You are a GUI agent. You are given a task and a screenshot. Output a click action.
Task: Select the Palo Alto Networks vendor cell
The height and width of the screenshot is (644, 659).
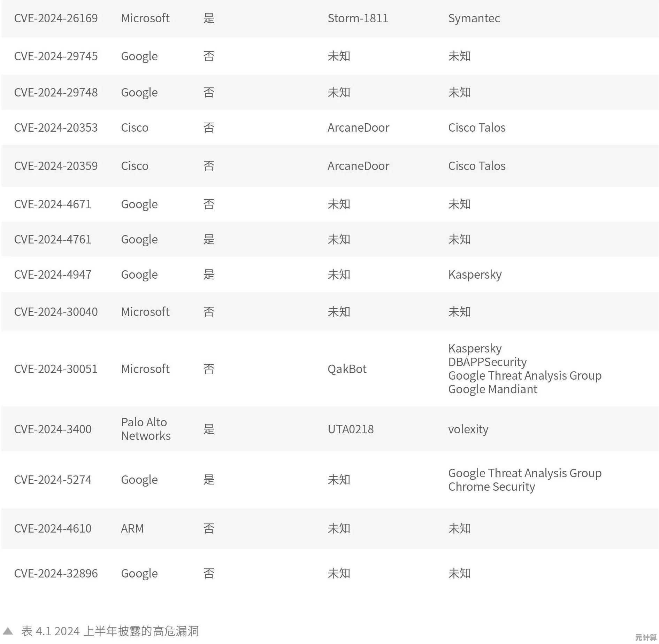[146, 429]
